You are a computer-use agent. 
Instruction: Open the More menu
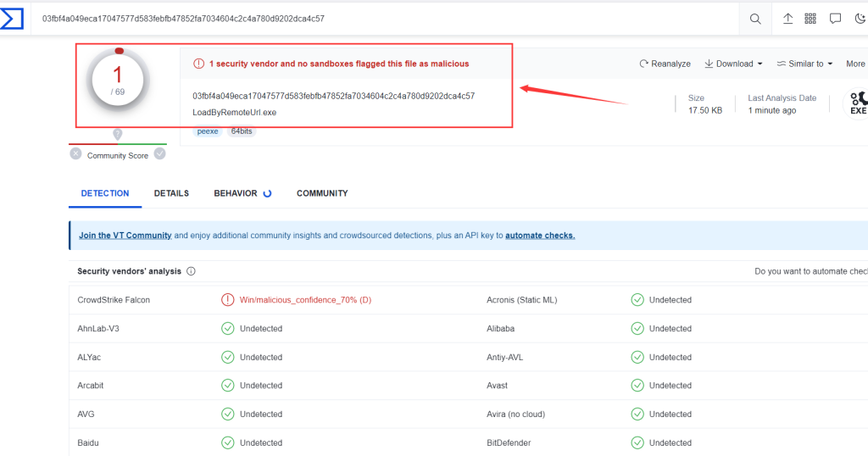coord(856,64)
